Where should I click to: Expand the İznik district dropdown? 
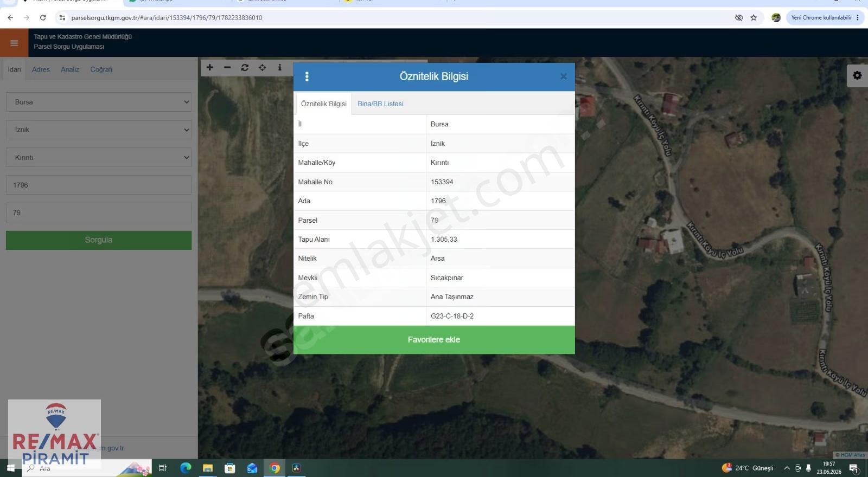pos(99,130)
